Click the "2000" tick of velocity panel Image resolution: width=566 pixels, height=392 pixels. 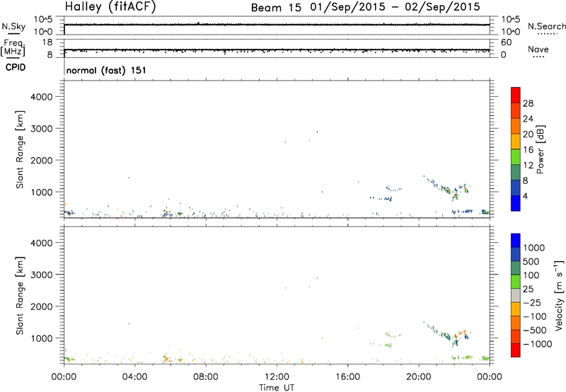tap(41, 306)
